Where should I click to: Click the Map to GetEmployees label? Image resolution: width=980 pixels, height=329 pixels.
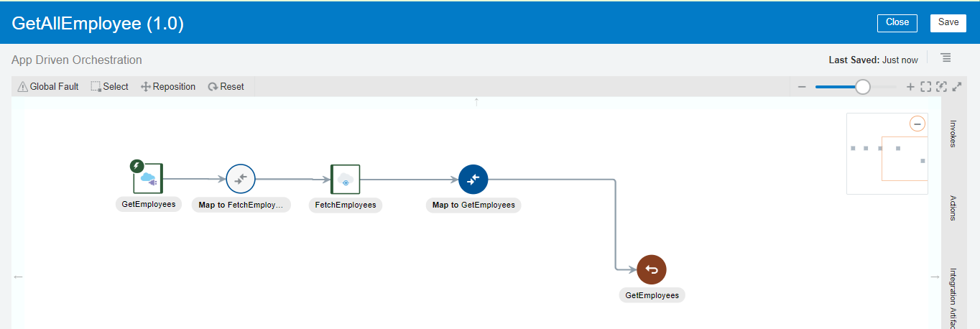point(473,205)
